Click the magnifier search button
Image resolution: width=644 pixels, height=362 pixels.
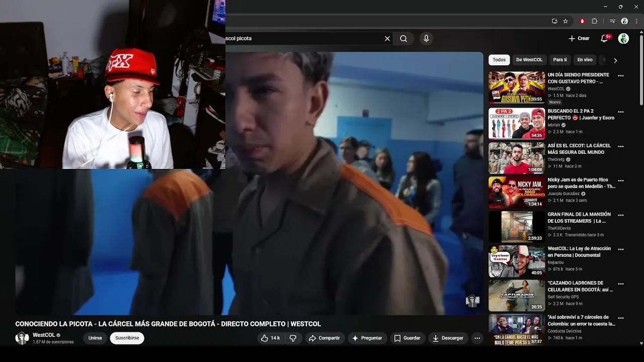(x=404, y=38)
